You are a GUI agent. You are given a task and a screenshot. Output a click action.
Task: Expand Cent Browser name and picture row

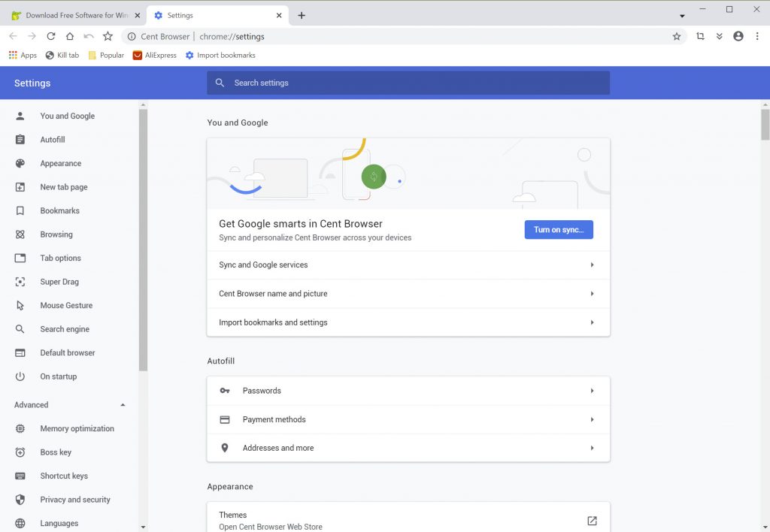pyautogui.click(x=408, y=294)
